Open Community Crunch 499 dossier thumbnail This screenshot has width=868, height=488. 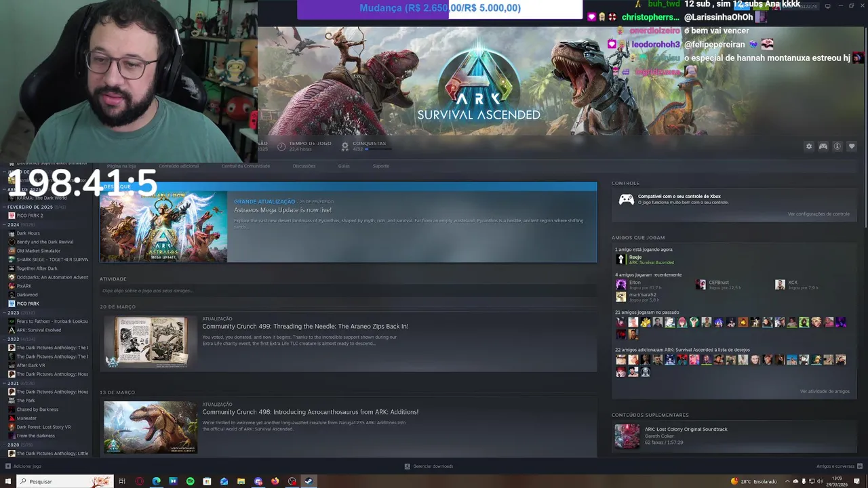pyautogui.click(x=150, y=342)
